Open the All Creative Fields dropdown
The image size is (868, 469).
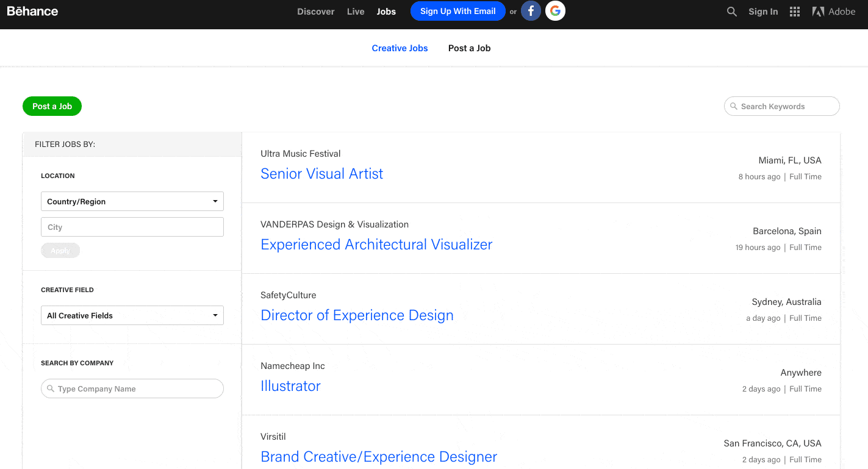pyautogui.click(x=132, y=315)
